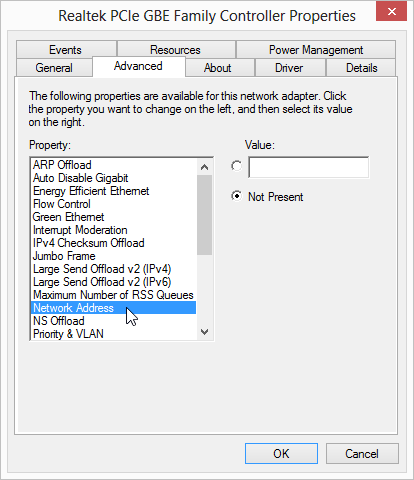Click the property list scroll up arrow
414x480 pixels.
click(x=205, y=167)
